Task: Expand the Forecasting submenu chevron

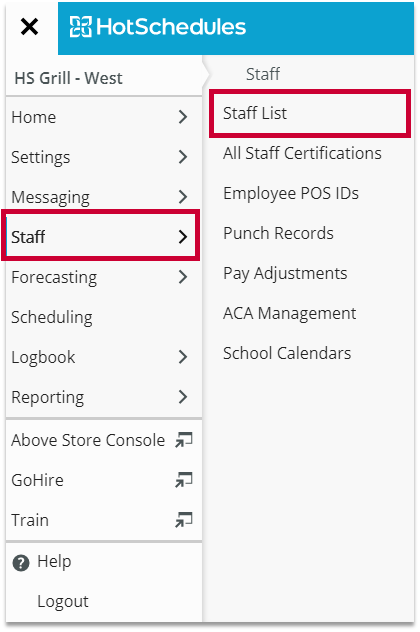Action: [183, 277]
